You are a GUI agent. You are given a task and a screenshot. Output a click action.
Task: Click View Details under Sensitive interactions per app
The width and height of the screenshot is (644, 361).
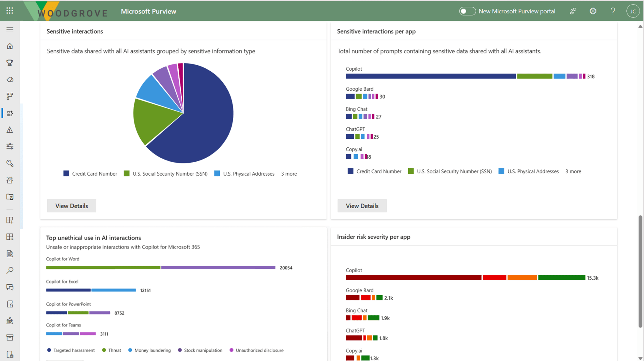362,206
